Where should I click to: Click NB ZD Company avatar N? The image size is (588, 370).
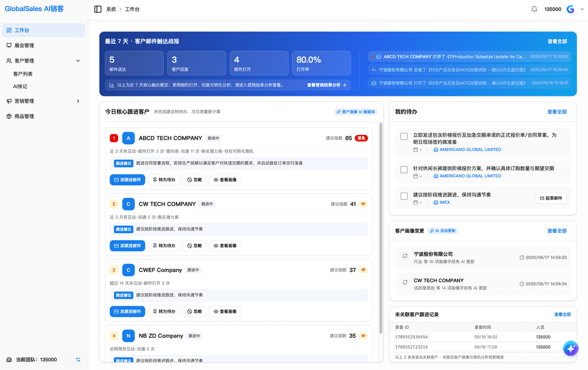tap(128, 336)
